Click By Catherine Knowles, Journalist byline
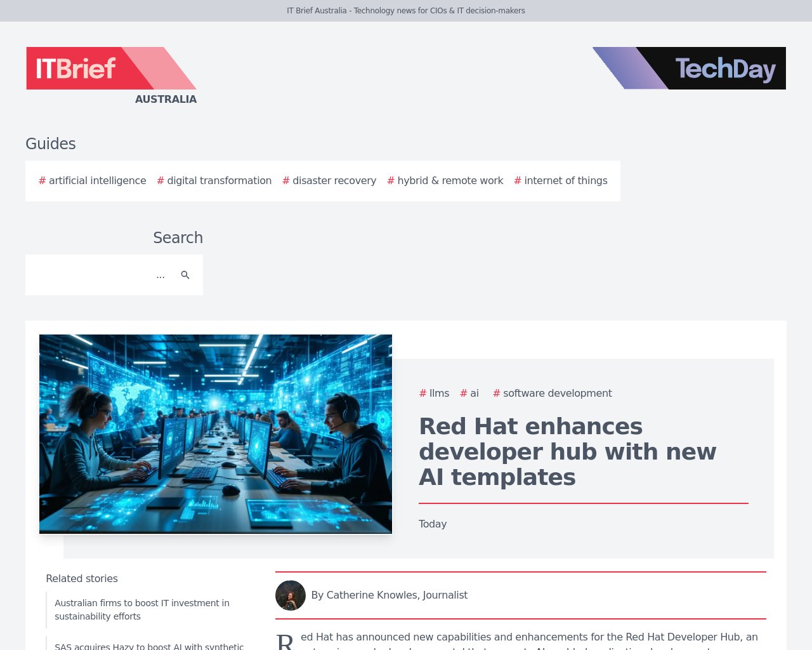This screenshot has width=812, height=650. point(390,595)
